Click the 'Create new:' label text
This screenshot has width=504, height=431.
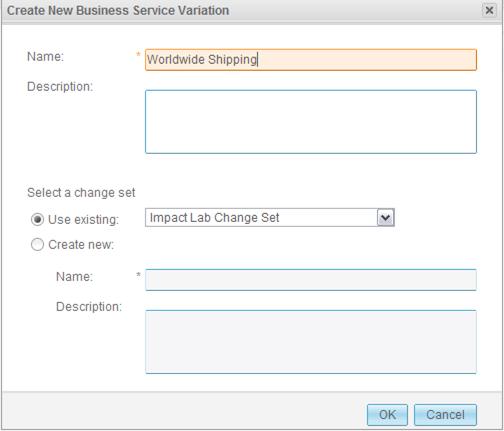pyautogui.click(x=81, y=245)
